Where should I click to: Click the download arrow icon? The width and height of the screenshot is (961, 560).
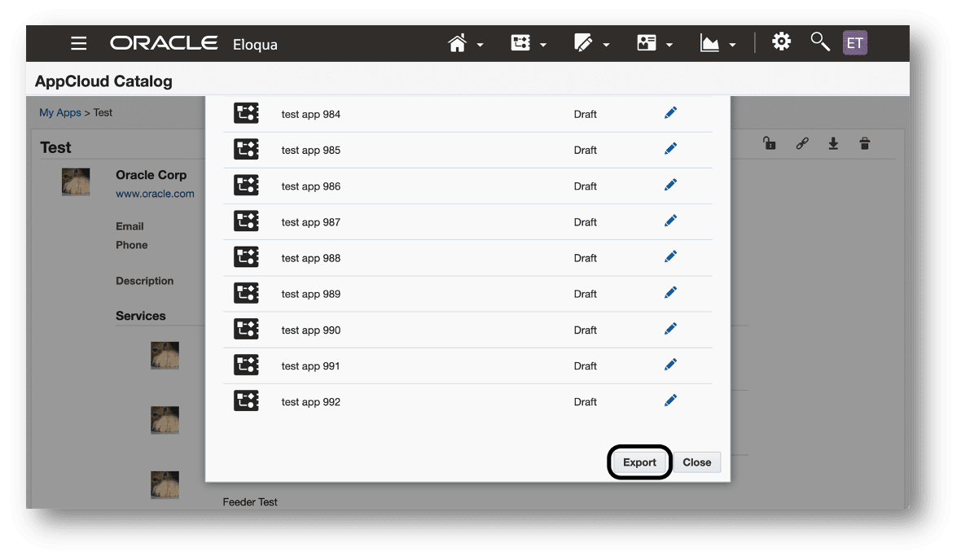833,143
